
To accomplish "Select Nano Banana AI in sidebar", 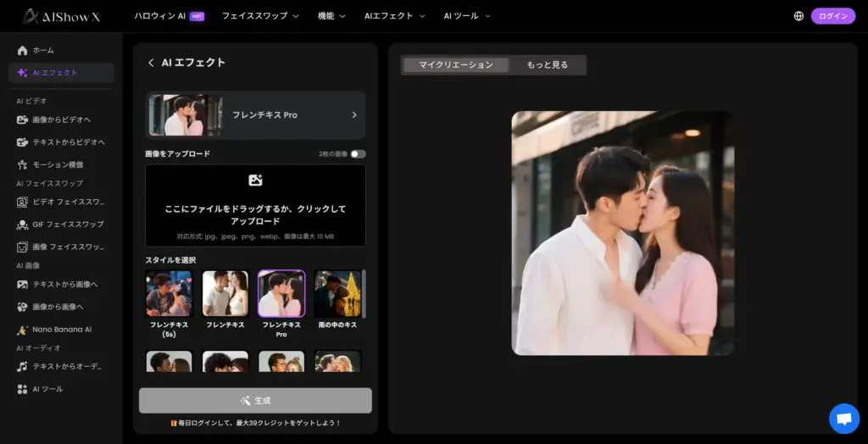I will [61, 330].
